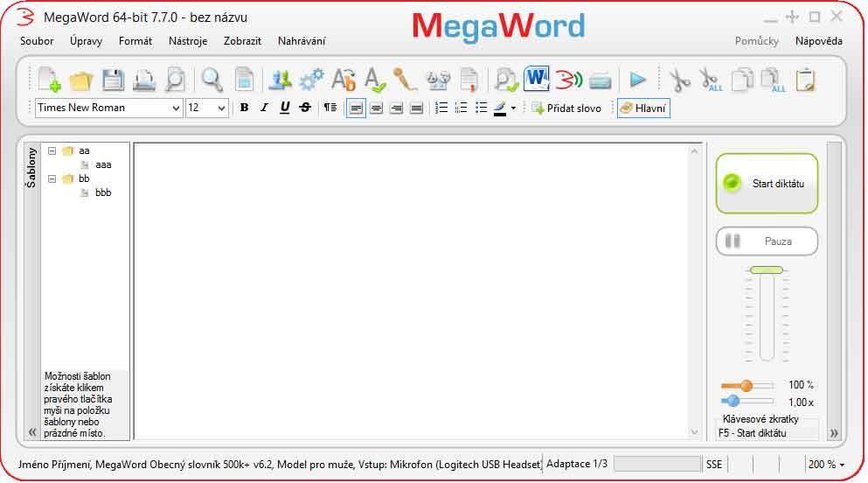Click the user profiles (two people) icon
Screen dimensions: 868x483
280,80
